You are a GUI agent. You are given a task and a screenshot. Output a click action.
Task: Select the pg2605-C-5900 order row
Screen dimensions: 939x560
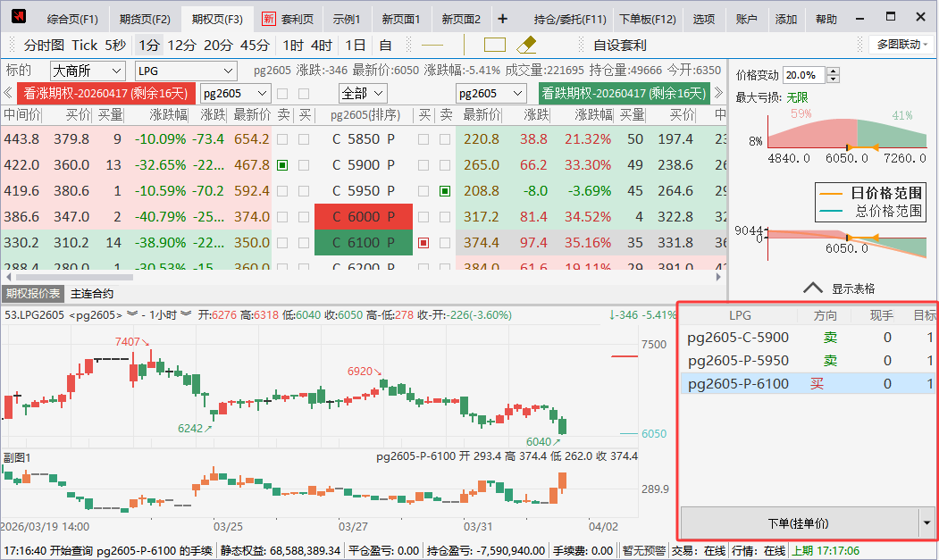click(x=738, y=338)
